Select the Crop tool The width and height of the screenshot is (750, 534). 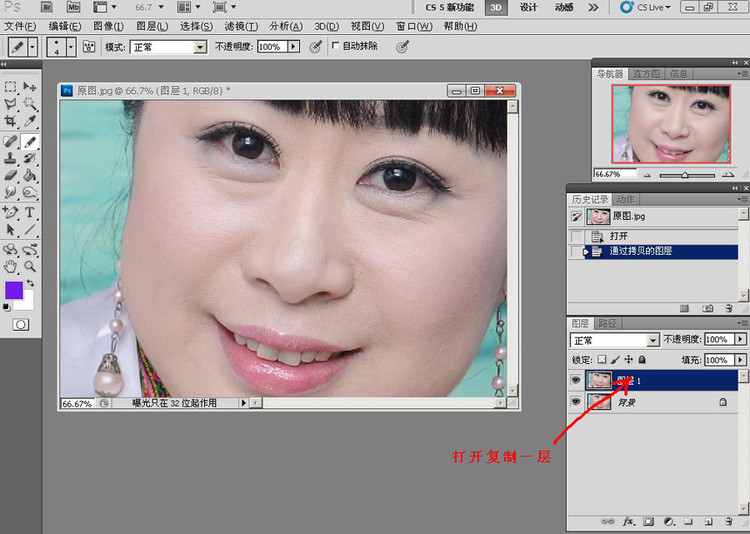tap(10, 121)
